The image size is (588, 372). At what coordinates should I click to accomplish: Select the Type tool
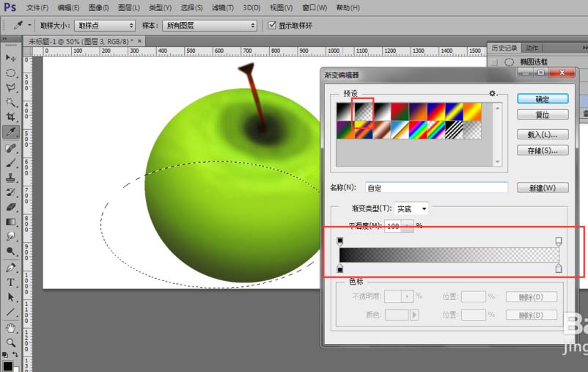(10, 282)
